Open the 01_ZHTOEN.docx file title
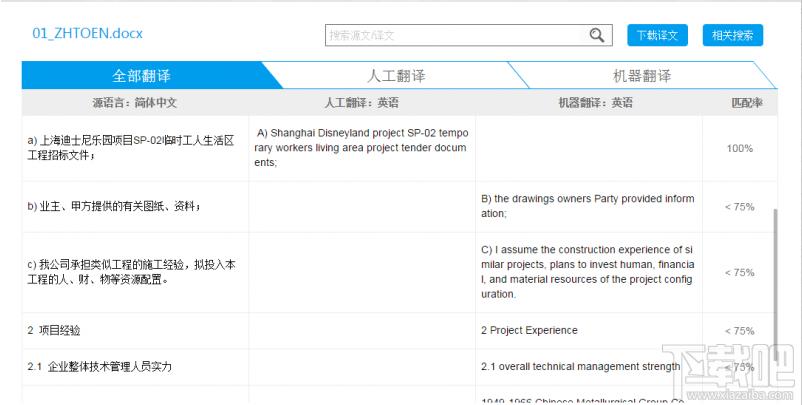This screenshot has width=802, height=405. click(87, 33)
